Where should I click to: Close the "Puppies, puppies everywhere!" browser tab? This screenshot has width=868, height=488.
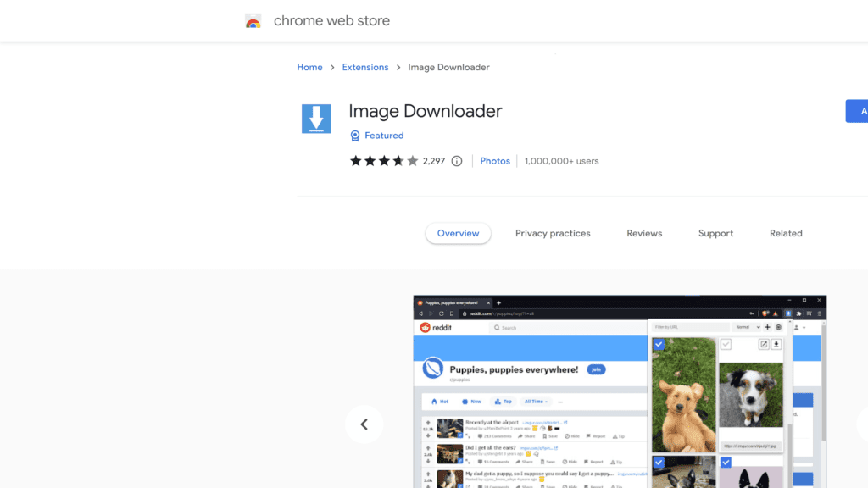pyautogui.click(x=488, y=302)
